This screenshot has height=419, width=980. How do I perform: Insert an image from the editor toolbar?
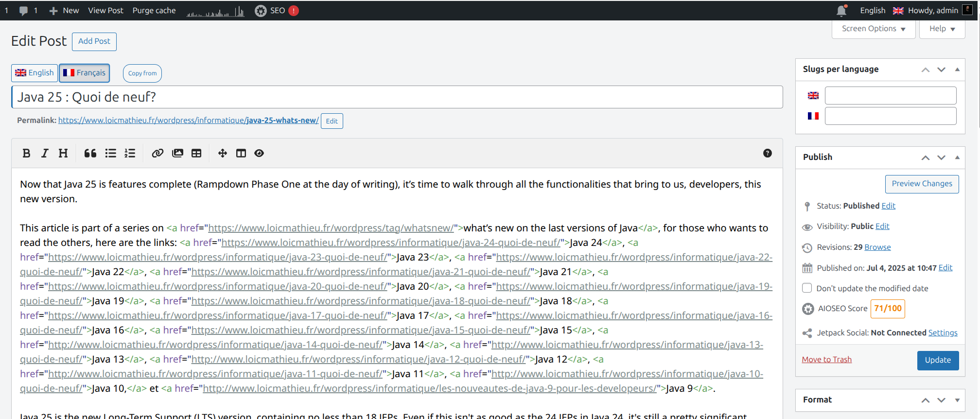click(x=177, y=153)
